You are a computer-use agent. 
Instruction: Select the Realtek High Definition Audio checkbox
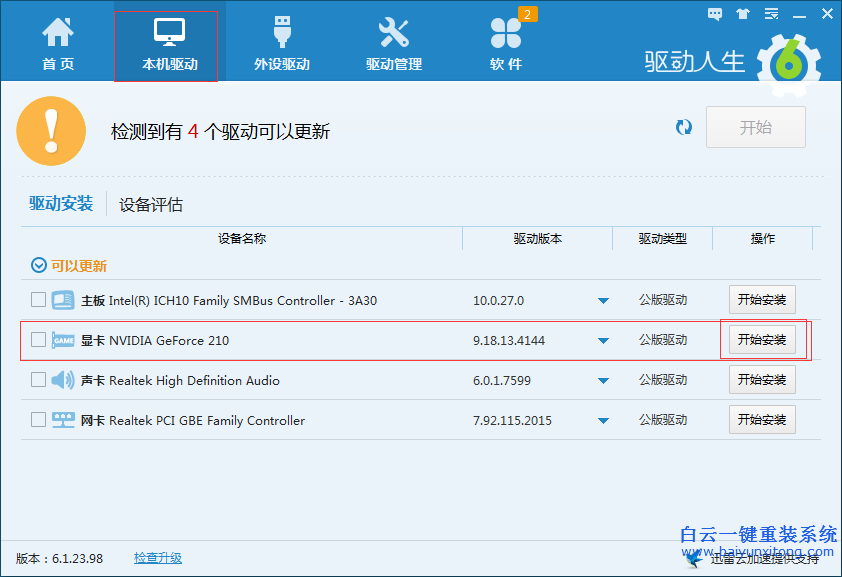point(37,380)
